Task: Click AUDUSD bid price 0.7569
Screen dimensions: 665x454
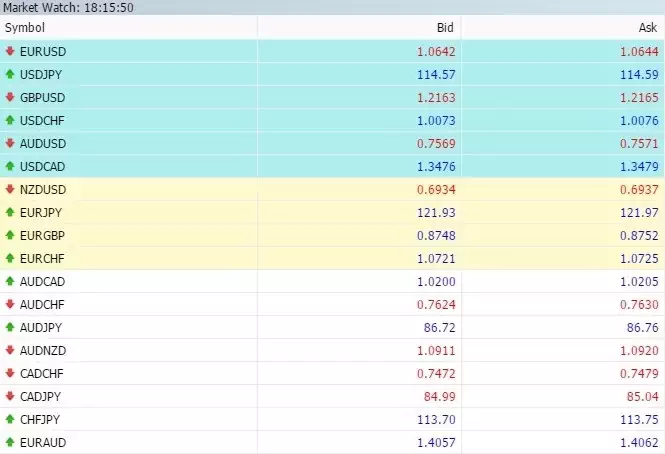Action: pyautogui.click(x=436, y=143)
